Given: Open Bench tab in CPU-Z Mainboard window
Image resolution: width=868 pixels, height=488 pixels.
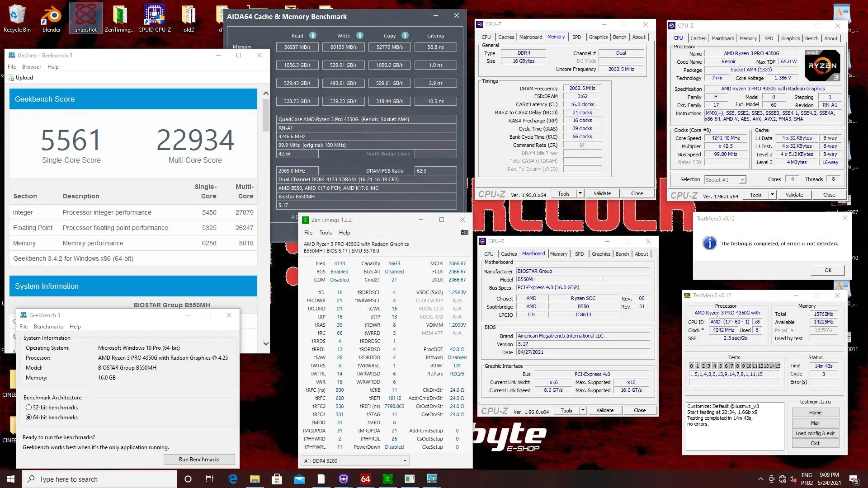Looking at the screenshot, I should (622, 254).
